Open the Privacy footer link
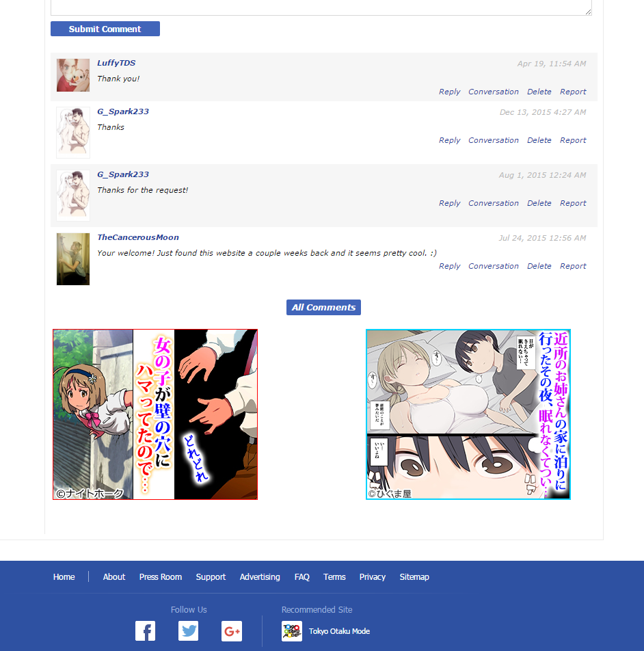 tap(372, 576)
